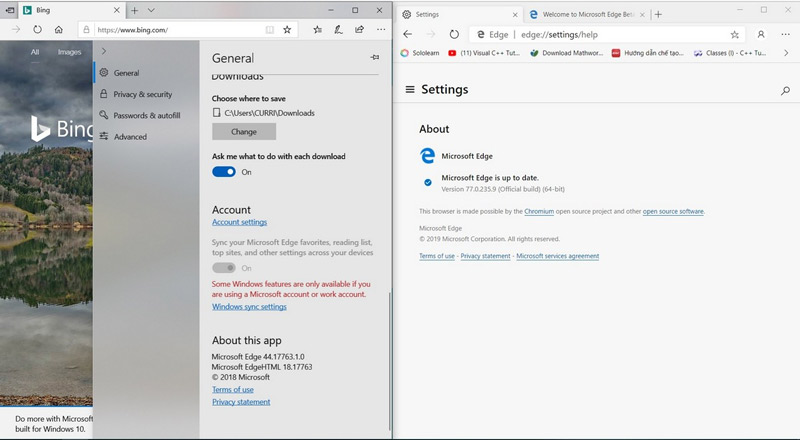
Task: Click the profile icon in new Edge
Action: click(761, 34)
